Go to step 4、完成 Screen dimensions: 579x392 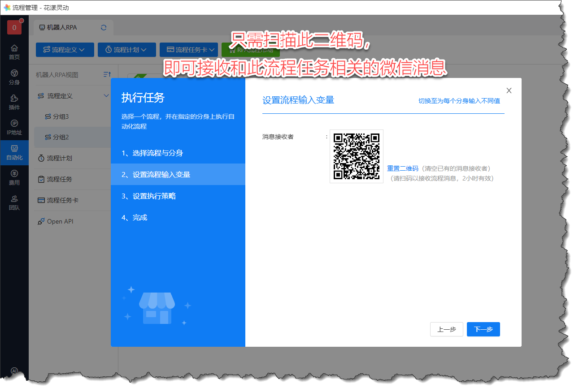click(x=178, y=217)
